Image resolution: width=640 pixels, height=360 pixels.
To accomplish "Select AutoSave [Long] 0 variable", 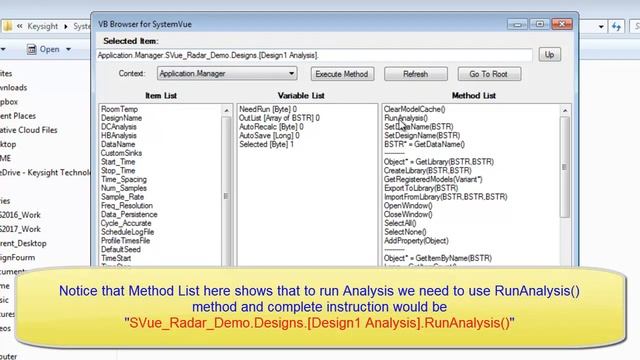I will (269, 136).
